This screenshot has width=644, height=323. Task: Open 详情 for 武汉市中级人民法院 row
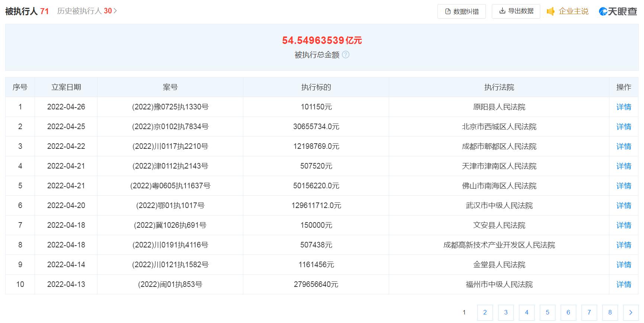click(x=624, y=205)
